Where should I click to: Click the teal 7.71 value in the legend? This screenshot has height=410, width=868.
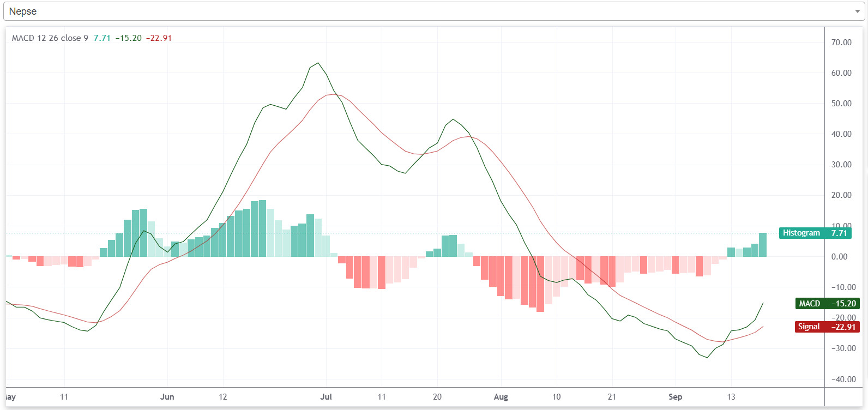(x=102, y=38)
